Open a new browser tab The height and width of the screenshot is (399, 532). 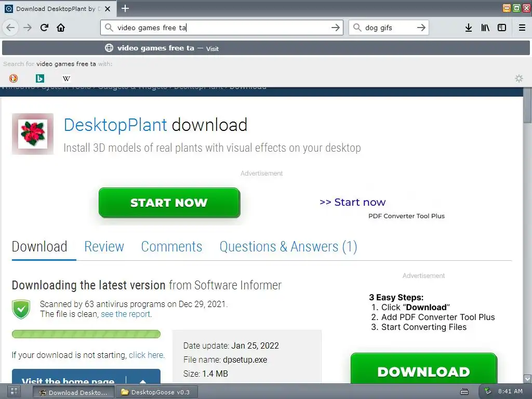(125, 8)
